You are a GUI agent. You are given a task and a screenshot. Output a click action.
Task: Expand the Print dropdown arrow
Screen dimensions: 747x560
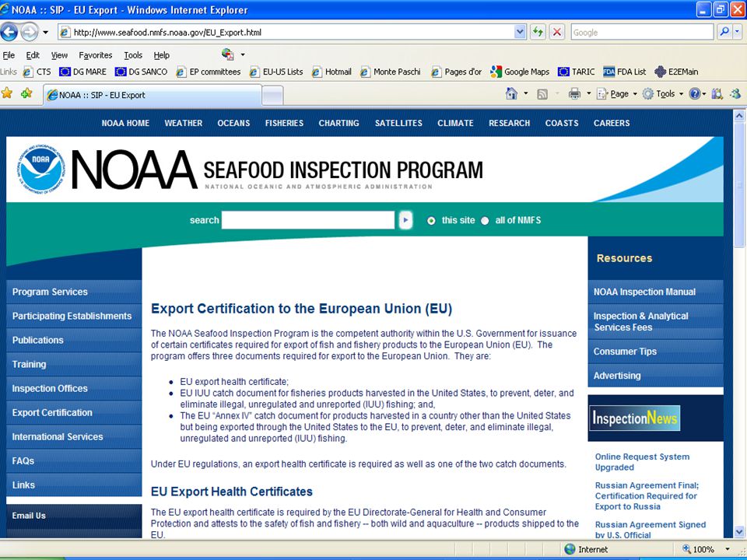coord(589,94)
